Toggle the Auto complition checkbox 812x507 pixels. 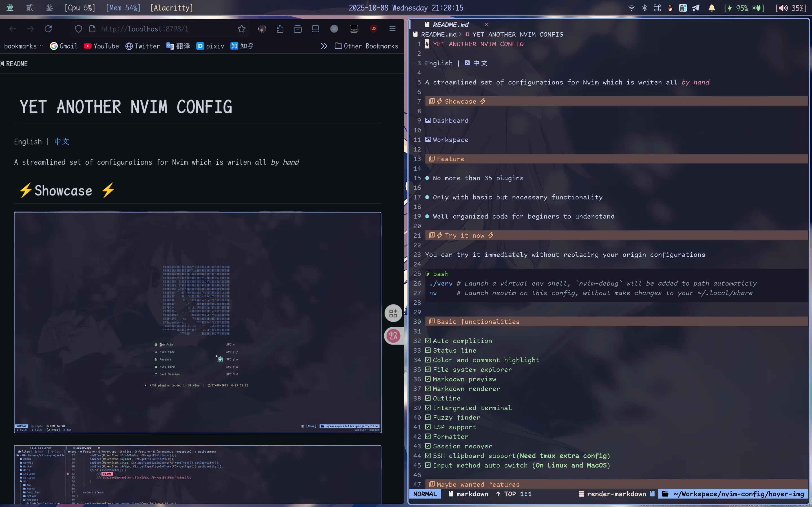(428, 341)
